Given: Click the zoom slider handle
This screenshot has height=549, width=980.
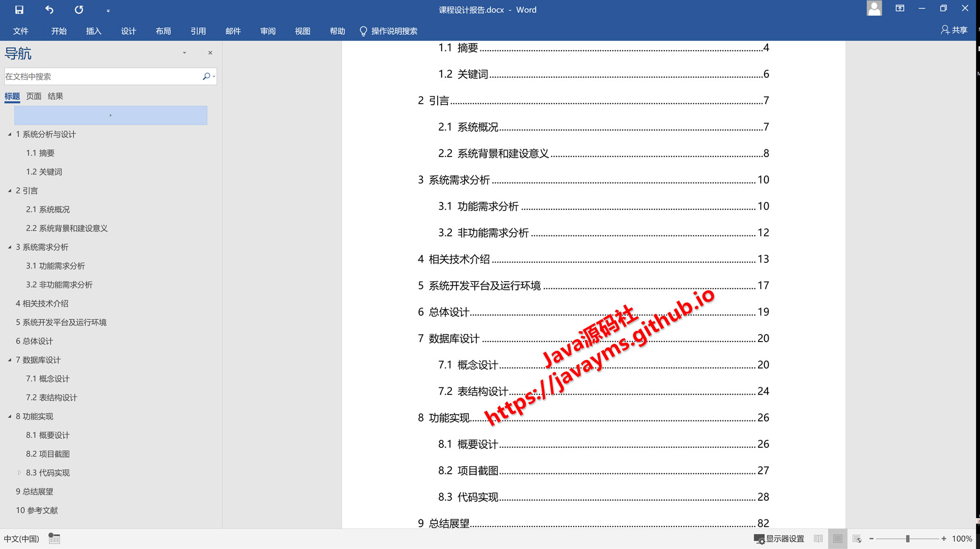Looking at the screenshot, I should click(x=907, y=539).
